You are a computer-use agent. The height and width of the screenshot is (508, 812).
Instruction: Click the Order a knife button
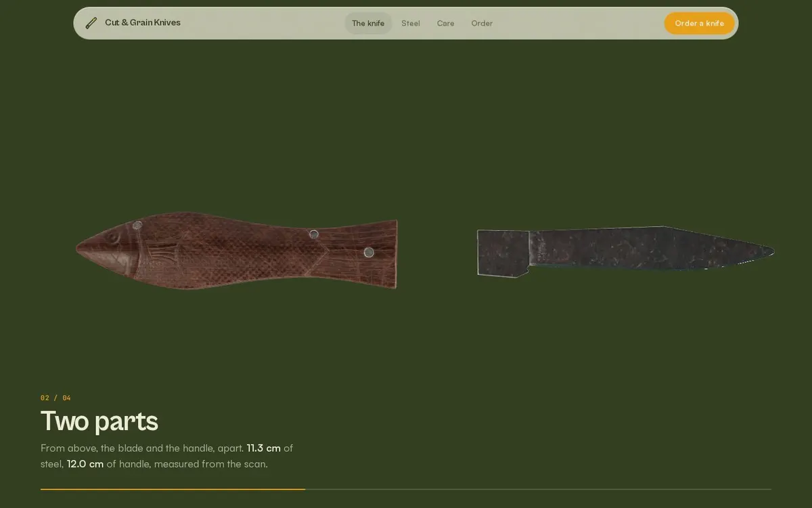pos(699,23)
